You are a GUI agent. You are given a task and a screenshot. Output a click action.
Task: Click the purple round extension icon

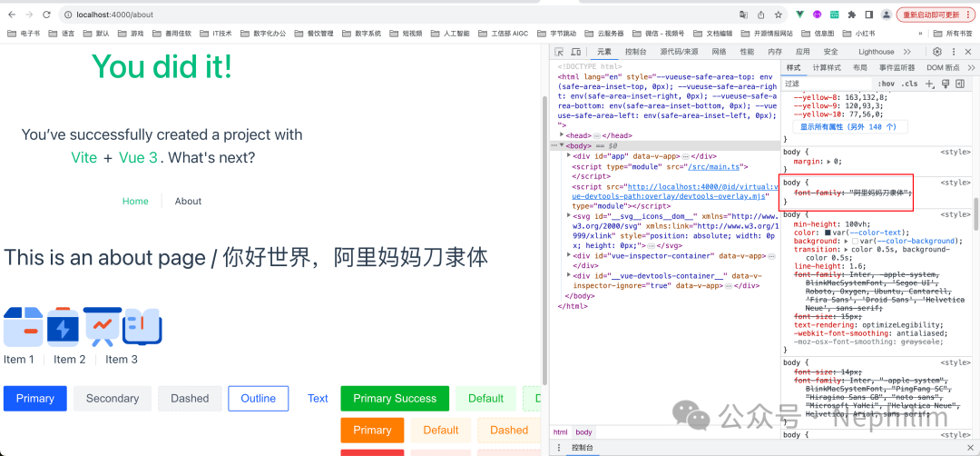click(817, 15)
